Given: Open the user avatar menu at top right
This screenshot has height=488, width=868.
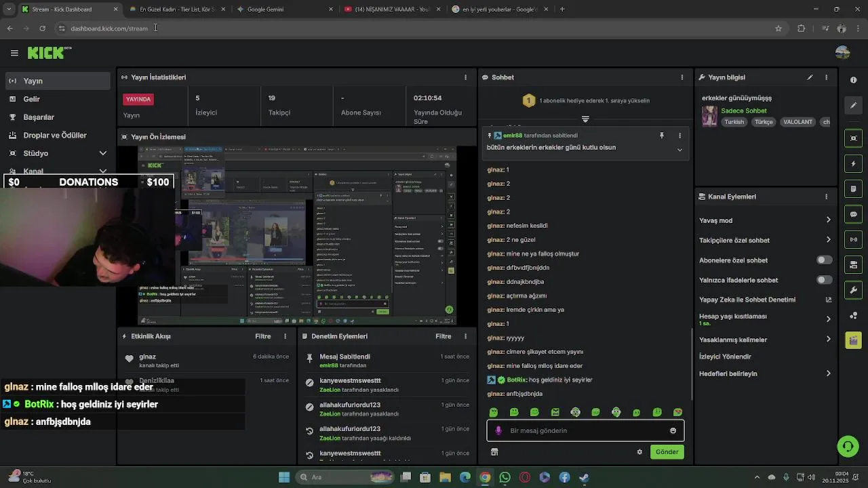Looking at the screenshot, I should (x=843, y=53).
